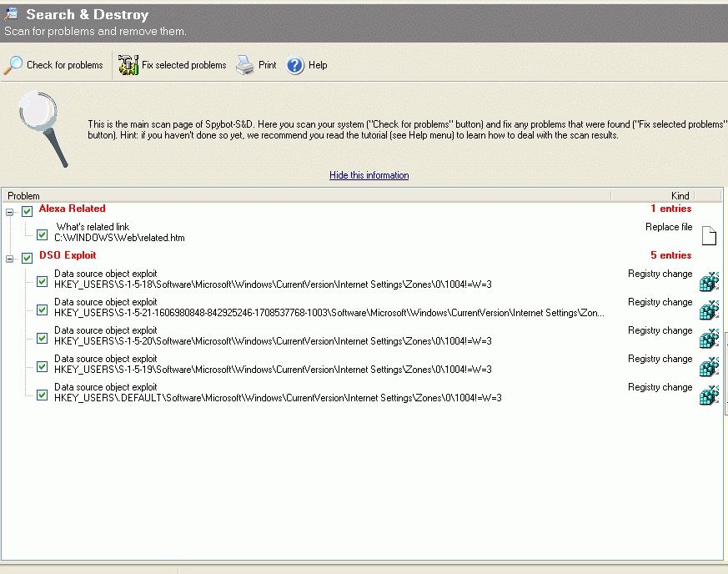Click the Check for problems magnifier icon
This screenshot has width=728, height=574.
(x=13, y=65)
